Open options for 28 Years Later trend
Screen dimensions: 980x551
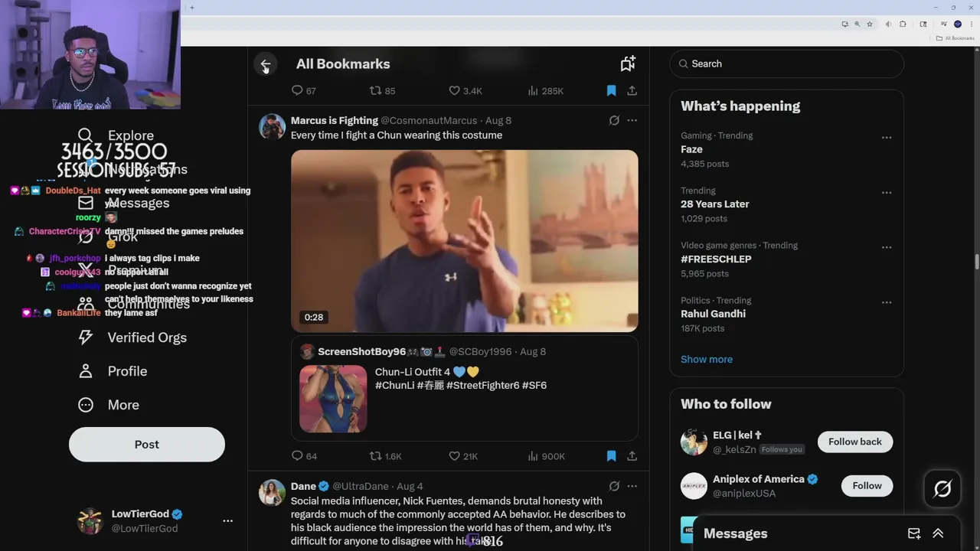[x=887, y=193]
